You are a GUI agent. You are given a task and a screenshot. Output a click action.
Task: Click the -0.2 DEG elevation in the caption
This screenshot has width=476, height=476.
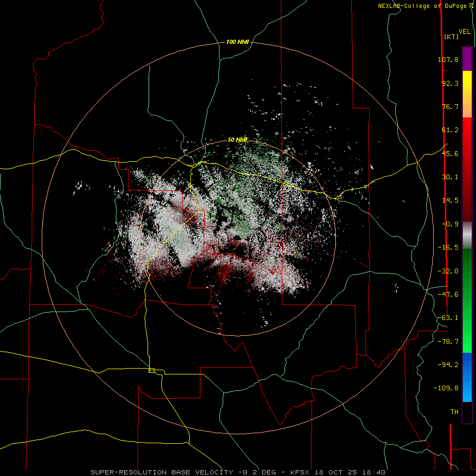tap(257, 472)
